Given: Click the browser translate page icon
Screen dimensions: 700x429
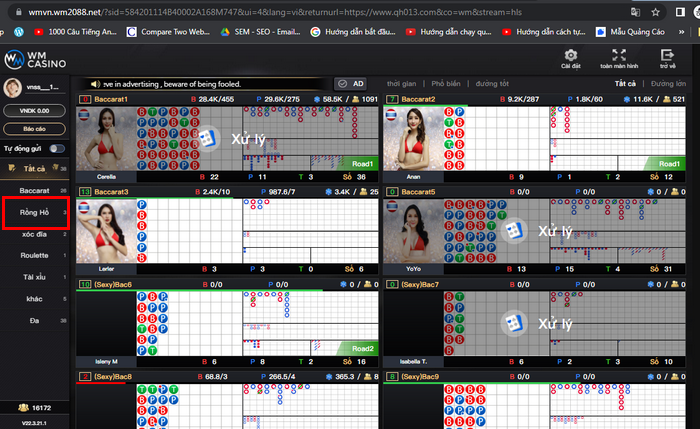Looking at the screenshot, I should 635,12.
